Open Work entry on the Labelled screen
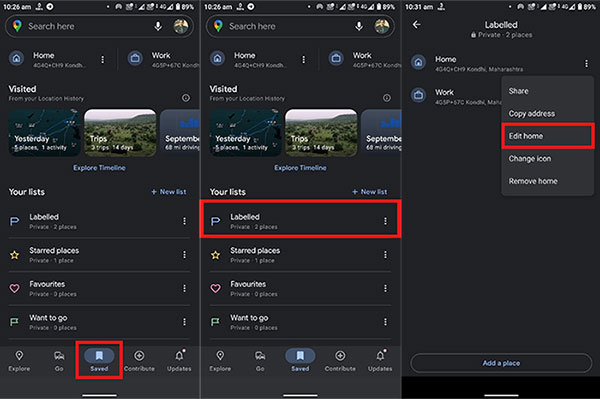 coord(455,96)
